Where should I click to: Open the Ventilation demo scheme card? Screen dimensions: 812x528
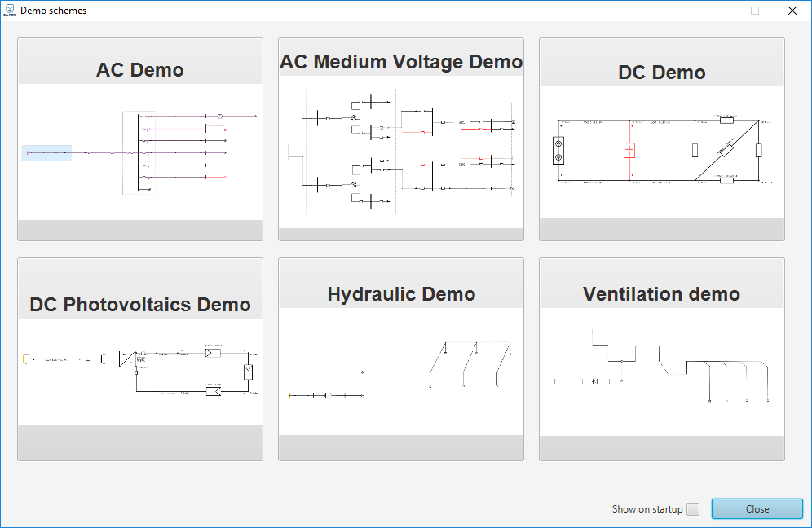[x=662, y=359]
